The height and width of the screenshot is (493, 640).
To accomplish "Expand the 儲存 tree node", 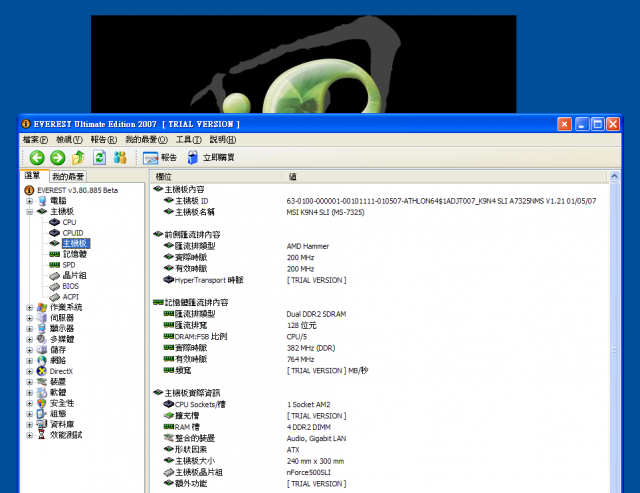I will tap(29, 350).
